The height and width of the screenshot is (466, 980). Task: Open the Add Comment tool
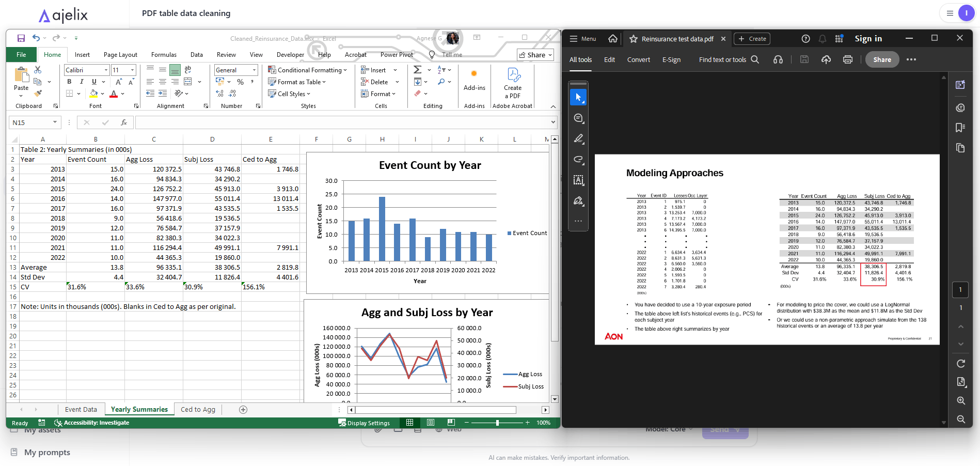click(x=578, y=117)
